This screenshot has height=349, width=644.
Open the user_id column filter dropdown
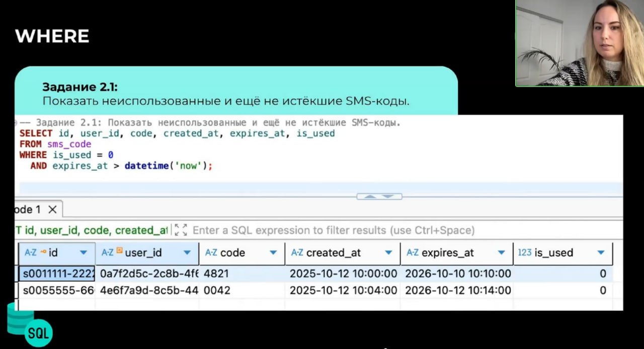coord(187,252)
